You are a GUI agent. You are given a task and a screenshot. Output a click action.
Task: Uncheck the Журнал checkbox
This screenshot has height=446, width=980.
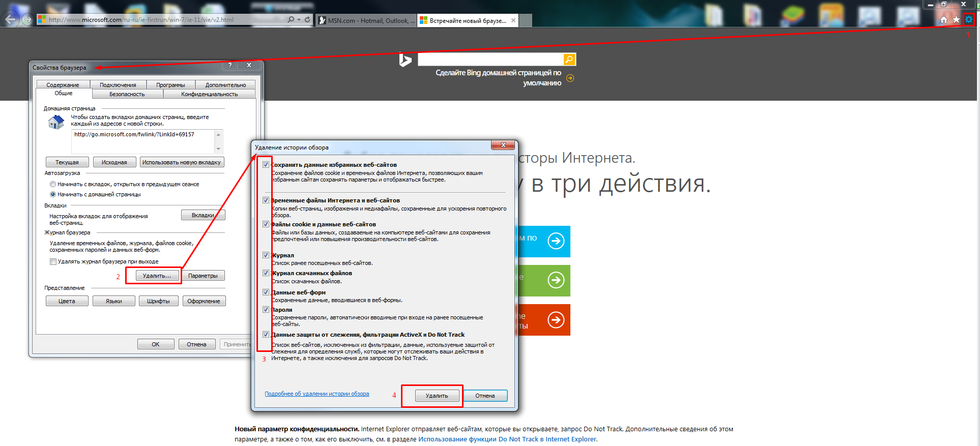coord(266,255)
